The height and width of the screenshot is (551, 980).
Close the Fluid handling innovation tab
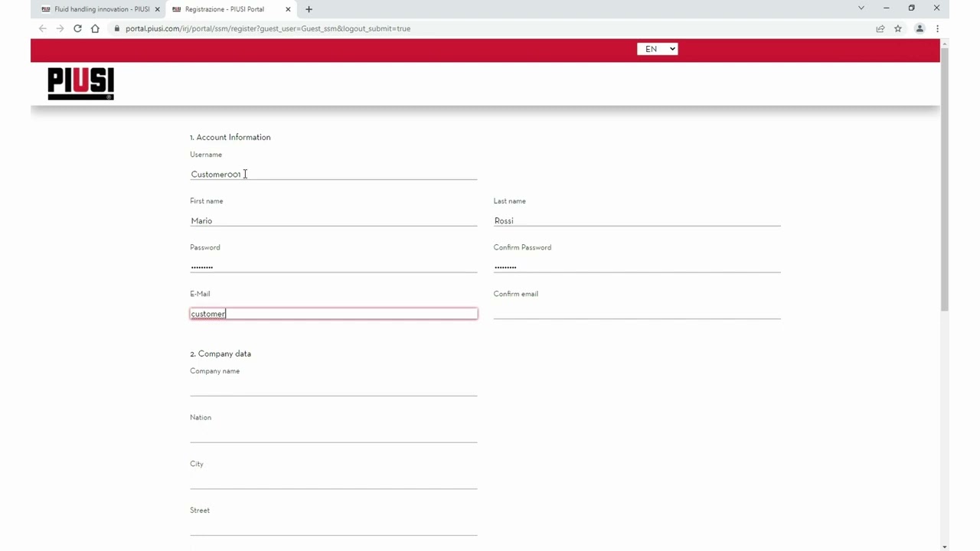point(158,9)
